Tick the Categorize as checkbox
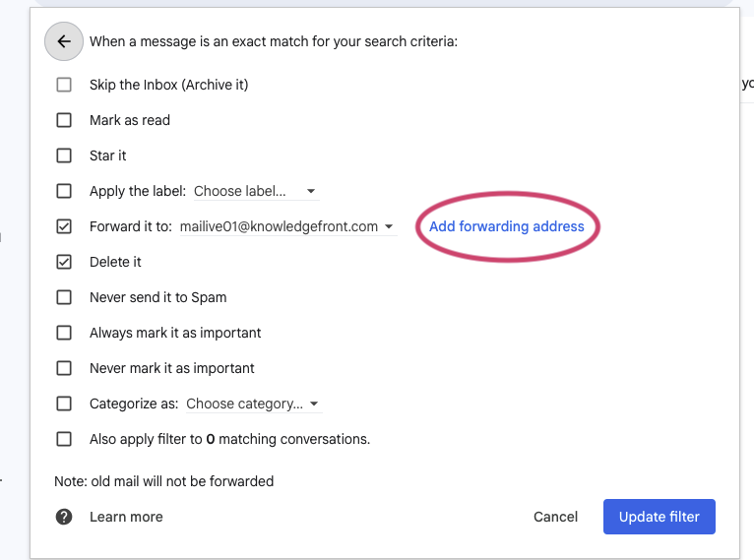Image resolution: width=754 pixels, height=560 pixels. (64, 404)
